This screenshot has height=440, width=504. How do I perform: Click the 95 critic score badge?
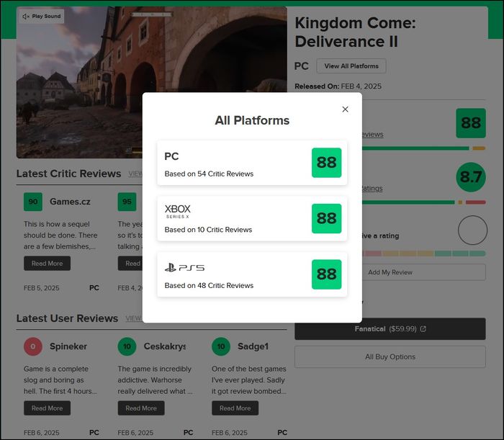point(127,202)
